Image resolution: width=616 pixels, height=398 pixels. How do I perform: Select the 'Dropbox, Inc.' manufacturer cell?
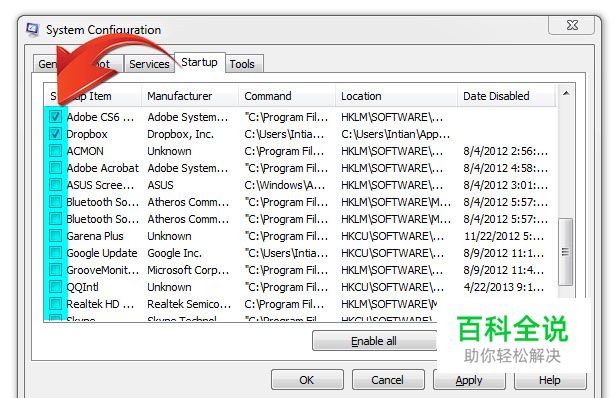180,134
